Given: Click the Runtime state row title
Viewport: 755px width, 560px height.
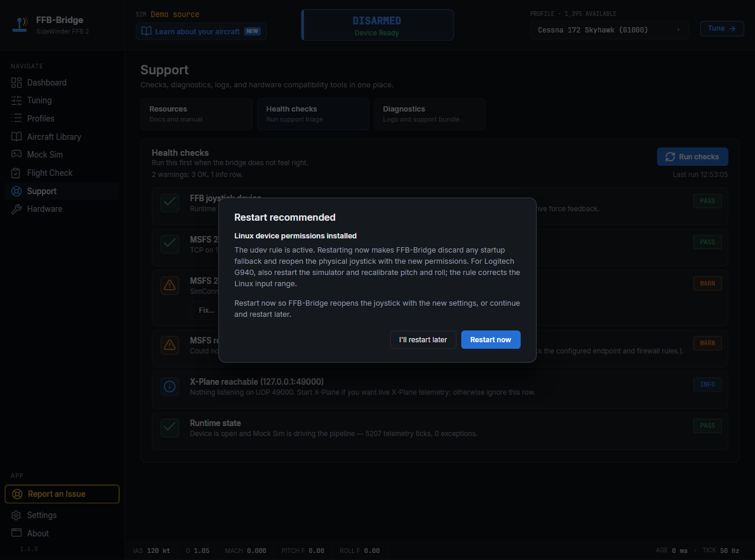Looking at the screenshot, I should (x=215, y=423).
